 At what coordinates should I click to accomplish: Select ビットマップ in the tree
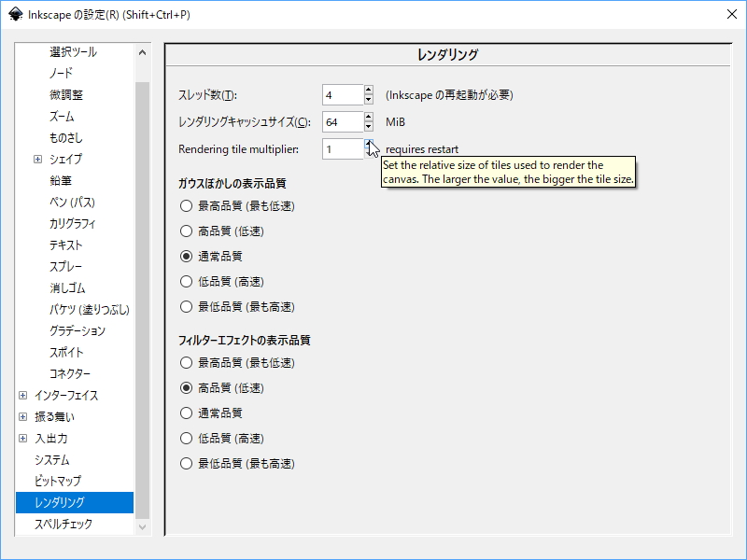[x=58, y=482]
